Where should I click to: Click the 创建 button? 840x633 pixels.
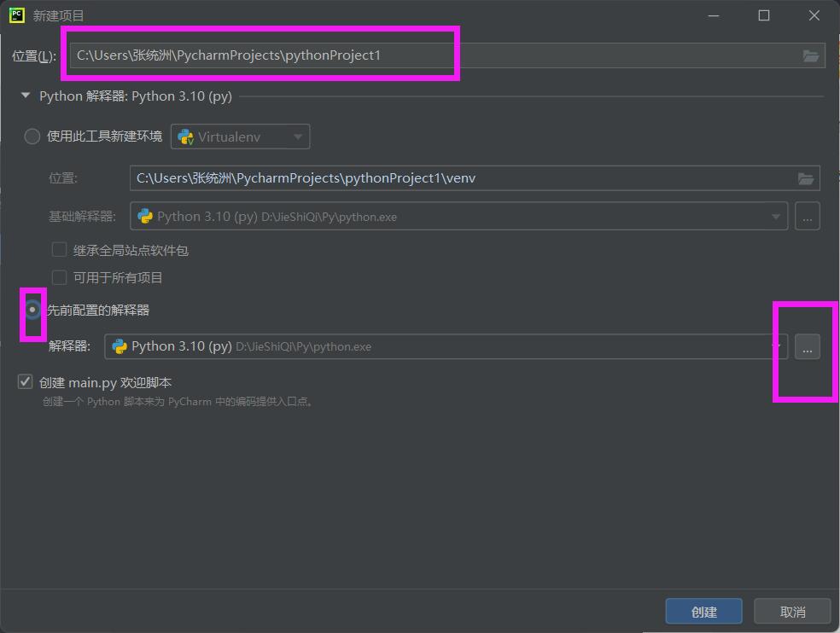coord(704,611)
